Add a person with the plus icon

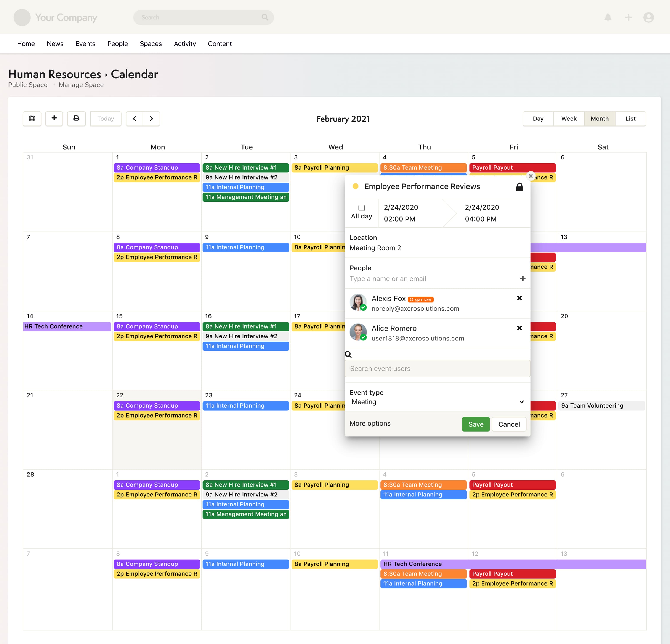tap(523, 278)
